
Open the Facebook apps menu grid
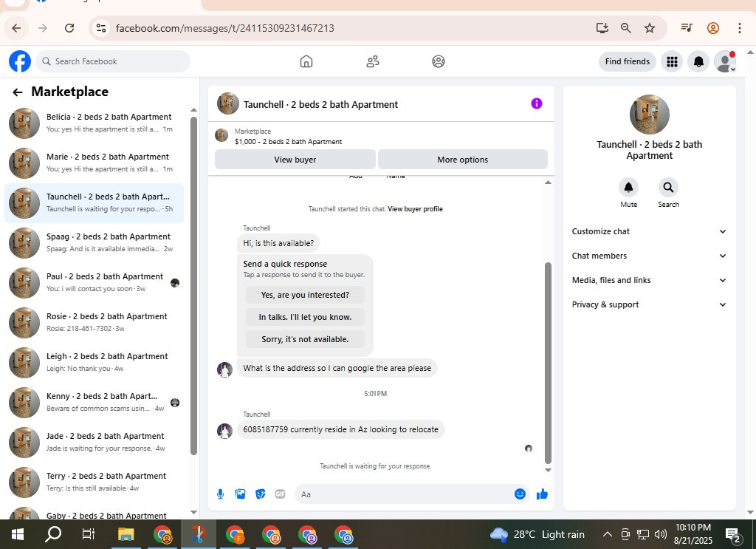pyautogui.click(x=672, y=62)
